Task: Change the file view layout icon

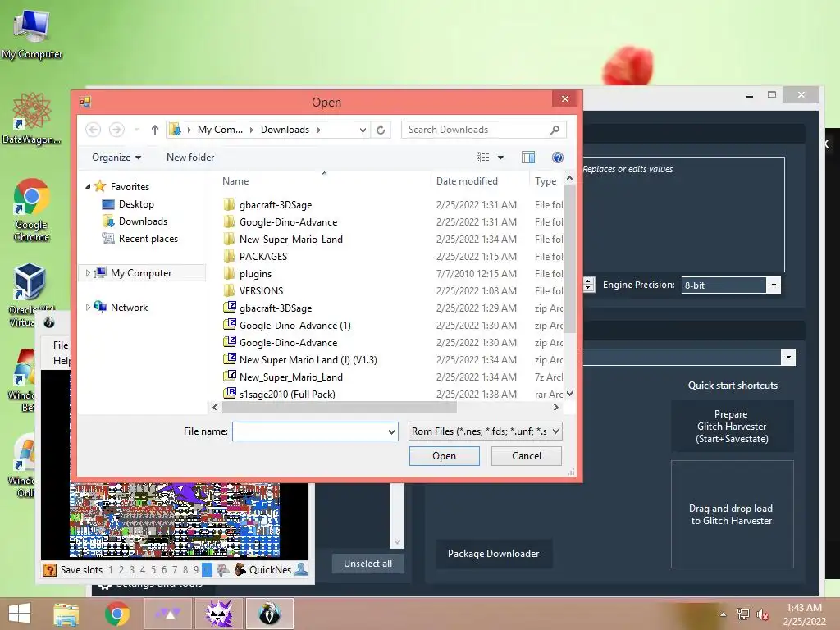Action: (x=482, y=157)
